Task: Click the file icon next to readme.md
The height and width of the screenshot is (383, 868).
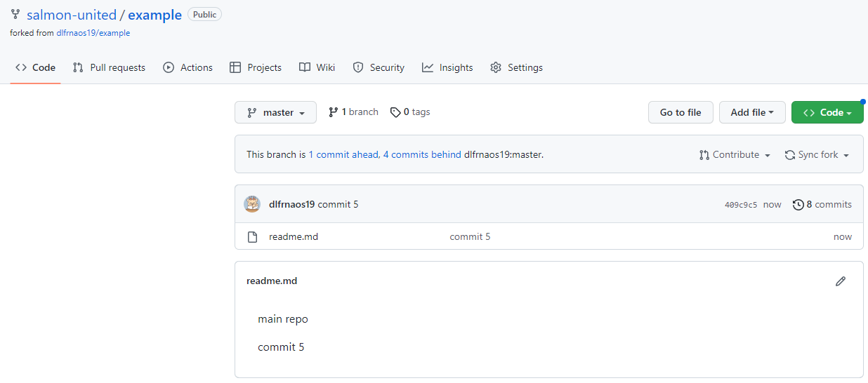Action: pyautogui.click(x=253, y=237)
